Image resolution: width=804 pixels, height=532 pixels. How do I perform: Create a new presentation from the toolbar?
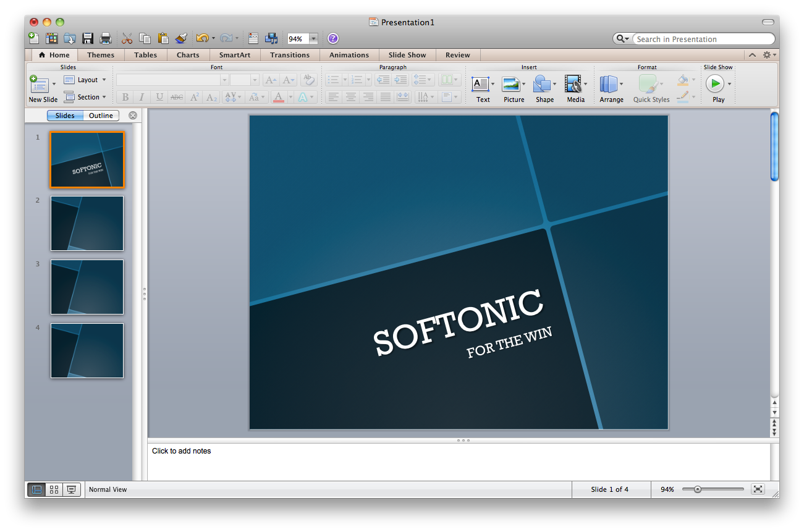click(34, 38)
